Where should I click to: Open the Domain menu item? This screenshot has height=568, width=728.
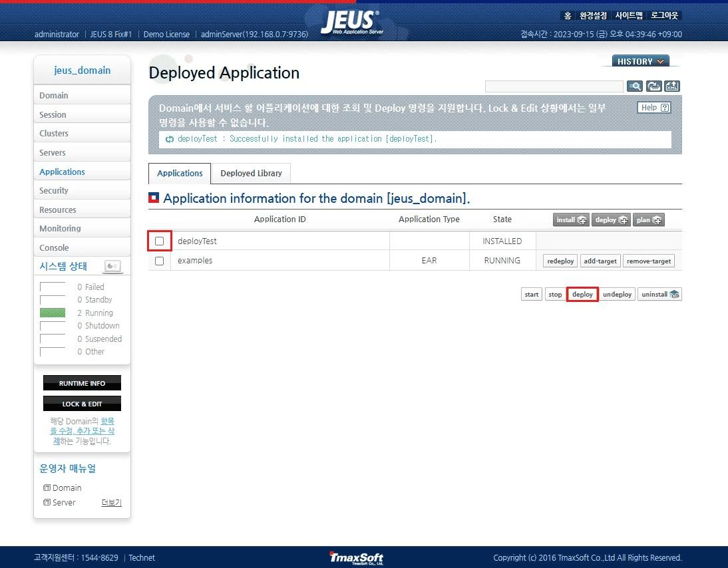[82, 95]
